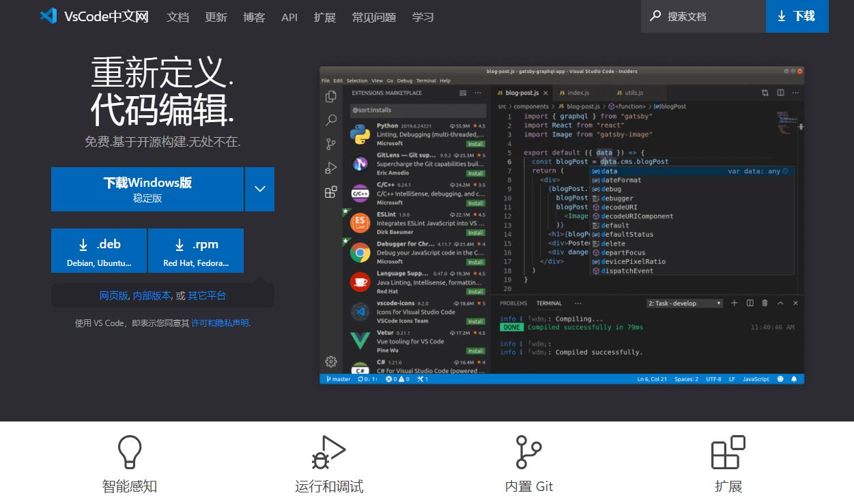The image size is (854, 504).
Task: Expand the chevron beside 下载Windows版
Action: (260, 190)
